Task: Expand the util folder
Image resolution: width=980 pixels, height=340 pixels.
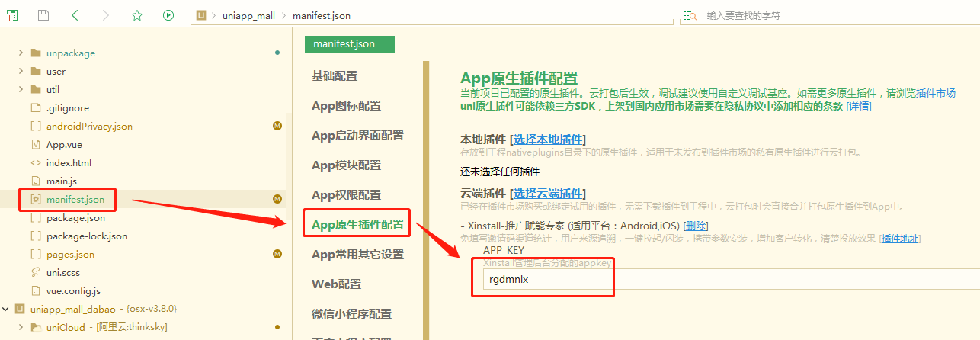Action: [21, 90]
